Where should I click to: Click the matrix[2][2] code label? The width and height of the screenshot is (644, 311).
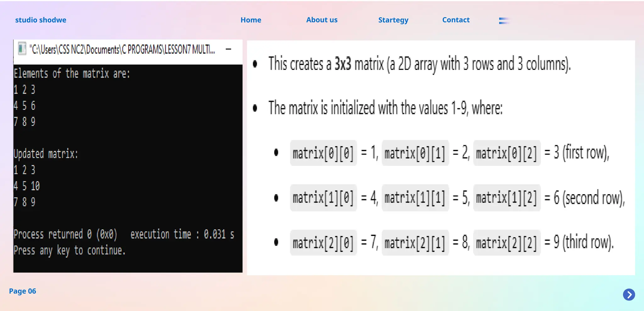click(507, 243)
